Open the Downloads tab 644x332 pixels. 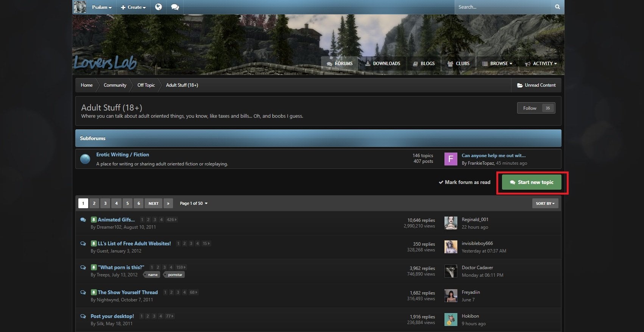[383, 64]
